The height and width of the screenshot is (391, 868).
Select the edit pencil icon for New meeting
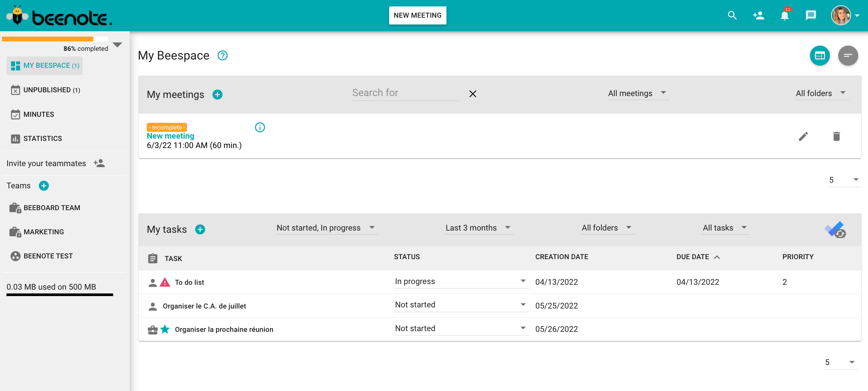pyautogui.click(x=804, y=136)
